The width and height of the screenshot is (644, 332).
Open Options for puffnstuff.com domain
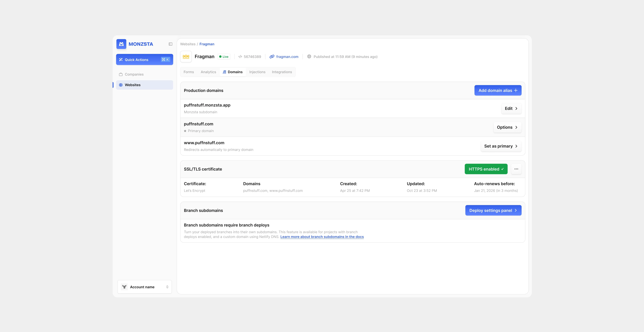click(x=507, y=127)
